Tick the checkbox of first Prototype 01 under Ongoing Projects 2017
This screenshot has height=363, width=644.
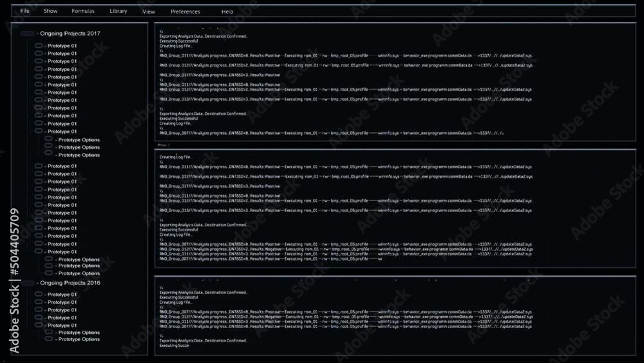pyautogui.click(x=39, y=46)
